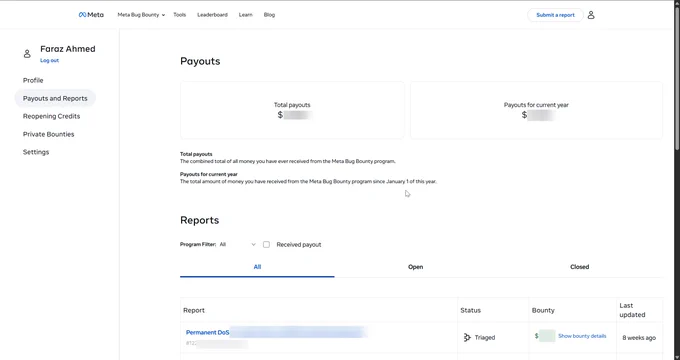Click the Reports heading

pyautogui.click(x=199, y=220)
